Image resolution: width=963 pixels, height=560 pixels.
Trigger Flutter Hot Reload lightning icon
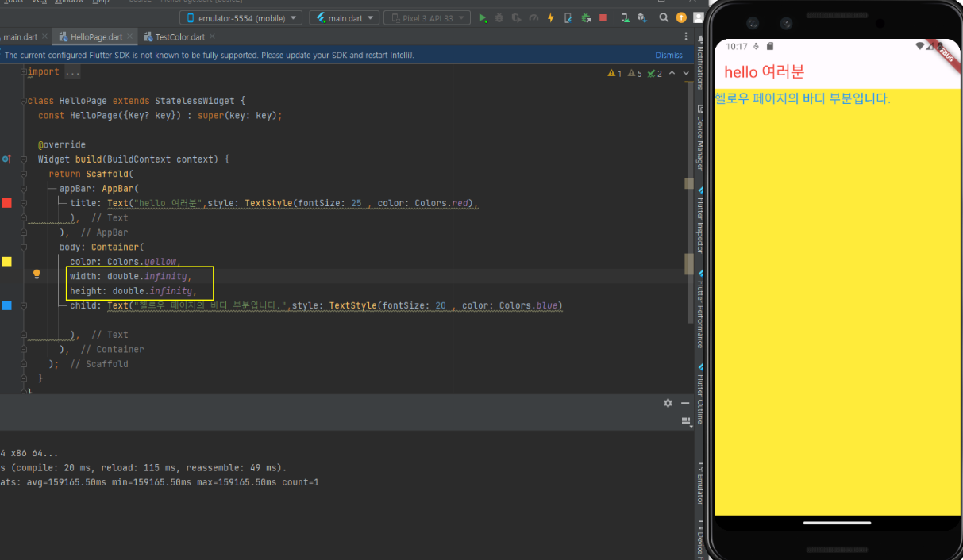coord(551,17)
